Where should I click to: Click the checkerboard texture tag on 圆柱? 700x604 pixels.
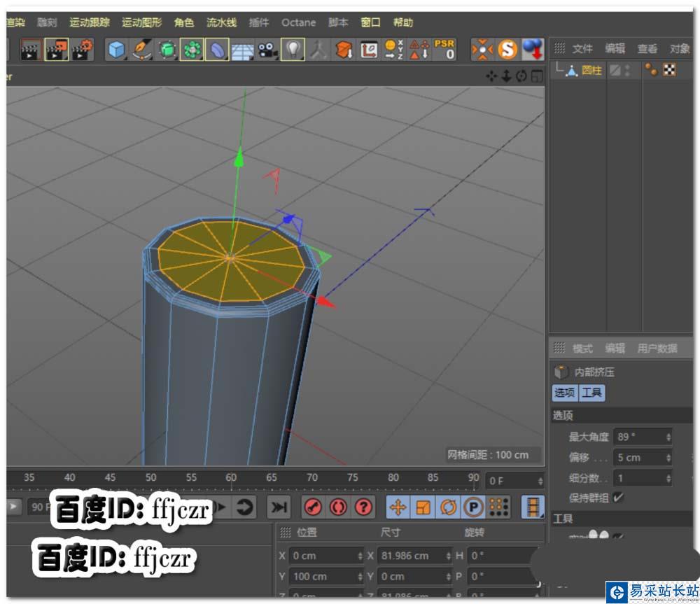click(669, 70)
